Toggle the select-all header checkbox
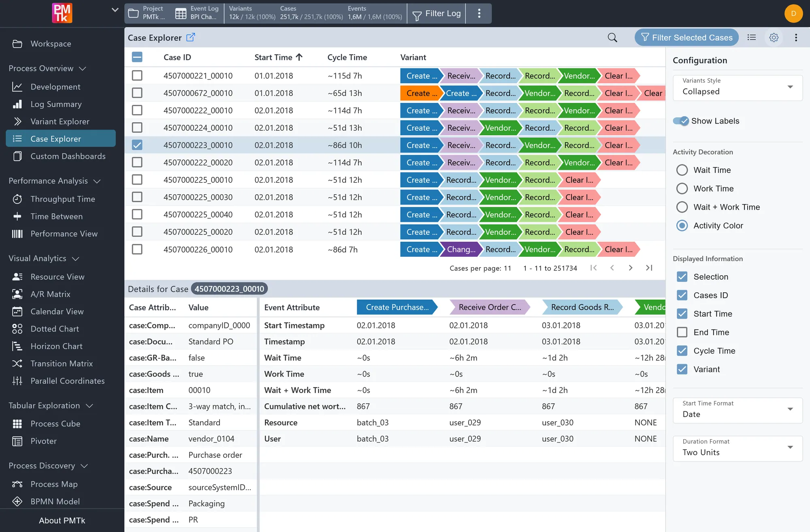Image resolution: width=810 pixels, height=532 pixels. click(x=137, y=57)
